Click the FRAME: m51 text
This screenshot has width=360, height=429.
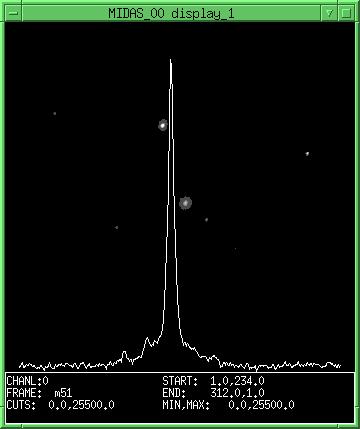(39, 393)
